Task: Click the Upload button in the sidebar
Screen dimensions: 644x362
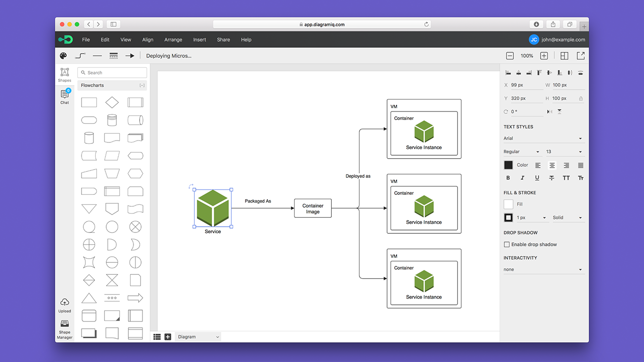Action: tap(64, 305)
